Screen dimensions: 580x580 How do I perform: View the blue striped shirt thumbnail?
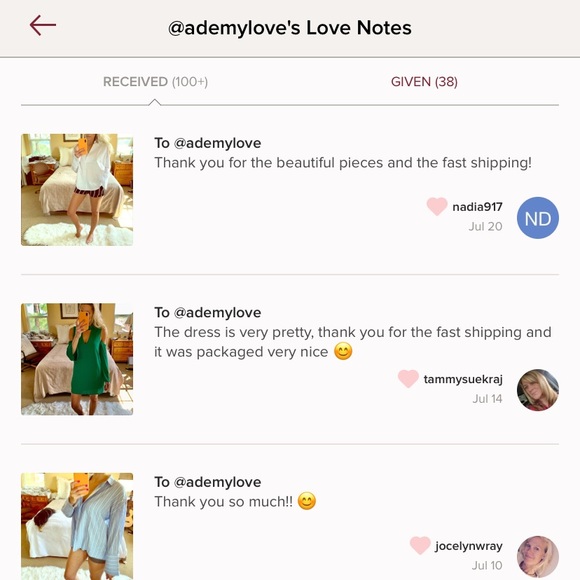77,526
